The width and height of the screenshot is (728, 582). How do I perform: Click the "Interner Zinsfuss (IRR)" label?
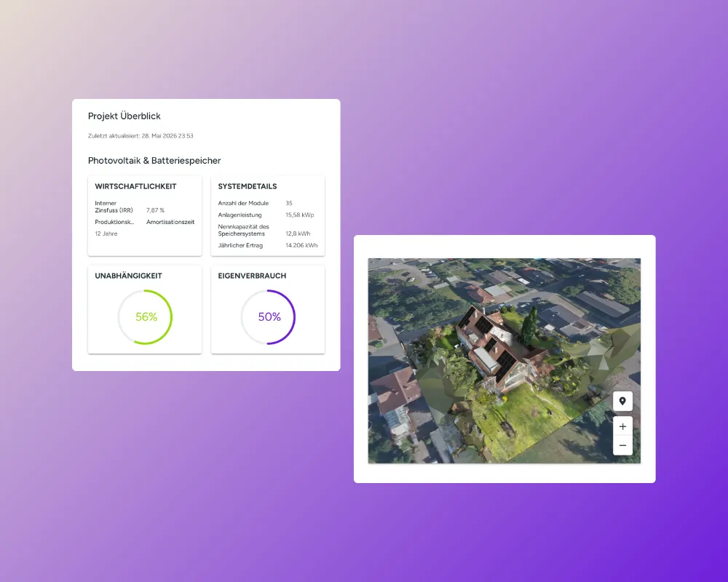[114, 207]
